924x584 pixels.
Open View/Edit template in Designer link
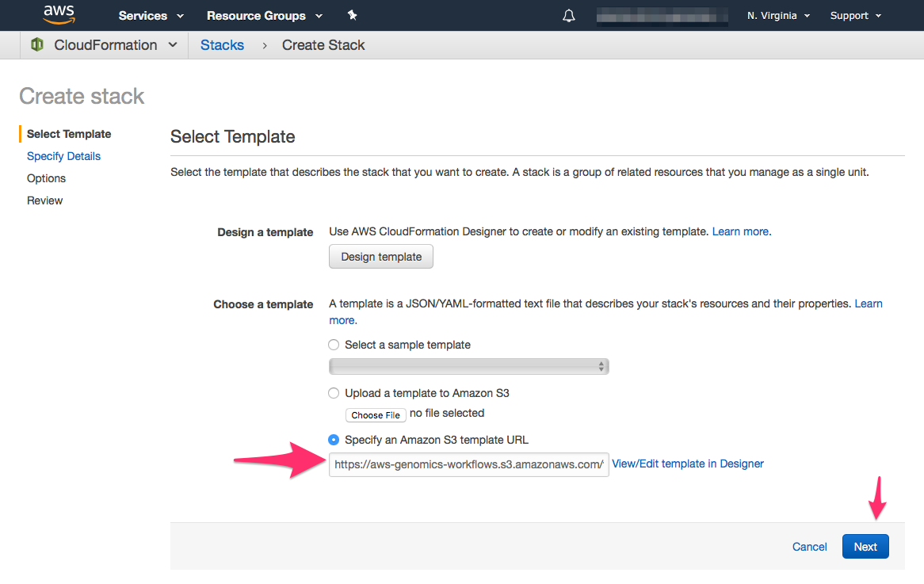pos(688,464)
